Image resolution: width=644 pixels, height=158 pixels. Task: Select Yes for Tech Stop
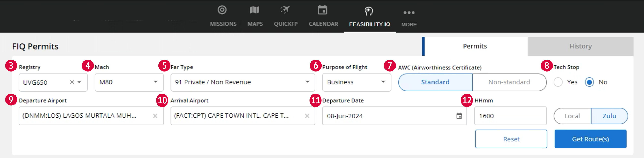558,82
